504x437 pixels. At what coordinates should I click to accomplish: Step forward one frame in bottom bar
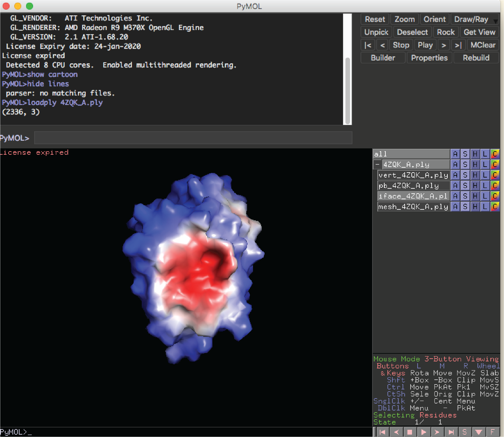tap(437, 432)
